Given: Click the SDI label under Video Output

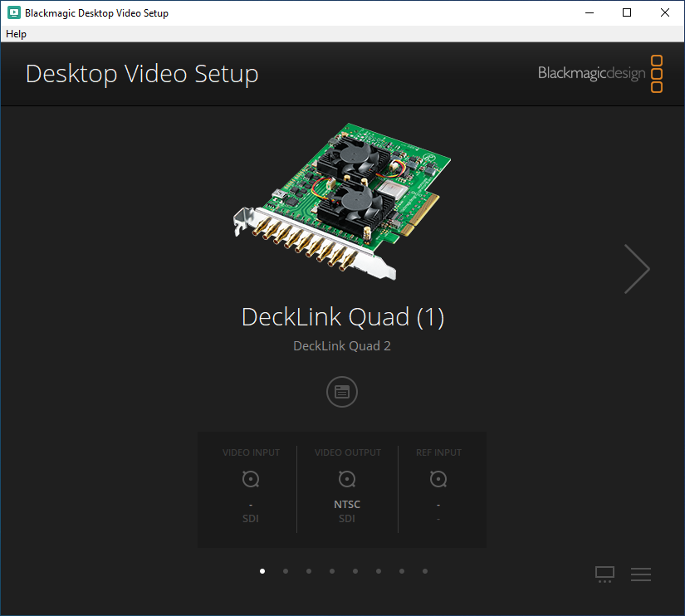Looking at the screenshot, I should pyautogui.click(x=347, y=518).
